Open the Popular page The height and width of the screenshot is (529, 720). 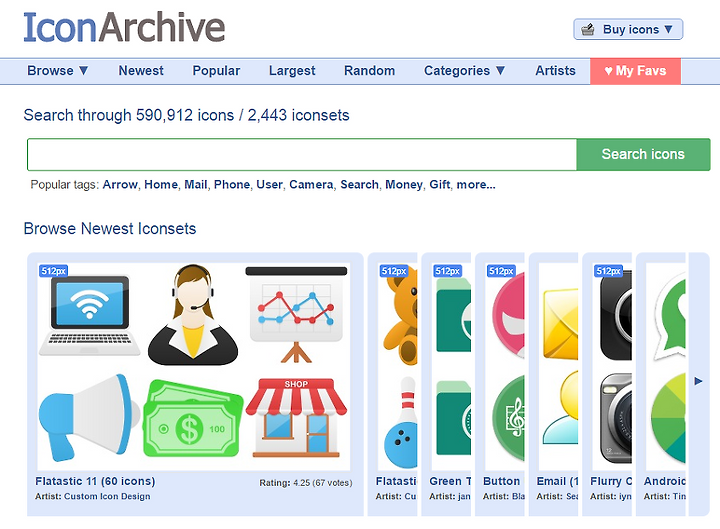coord(216,71)
